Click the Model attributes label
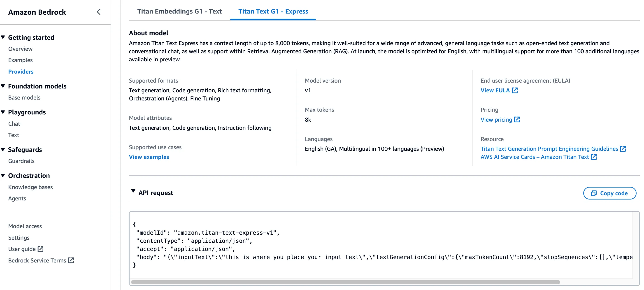 pos(150,118)
